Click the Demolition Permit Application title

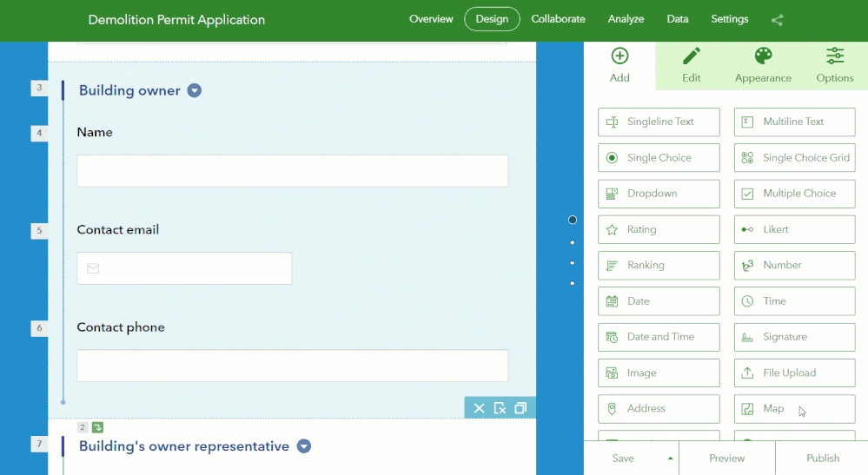click(x=176, y=20)
